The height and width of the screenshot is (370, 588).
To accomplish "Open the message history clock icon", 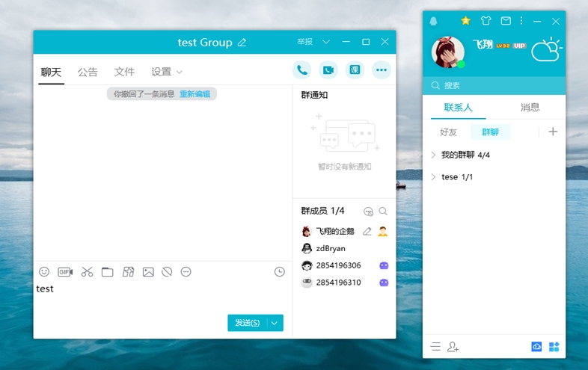I will (x=279, y=272).
